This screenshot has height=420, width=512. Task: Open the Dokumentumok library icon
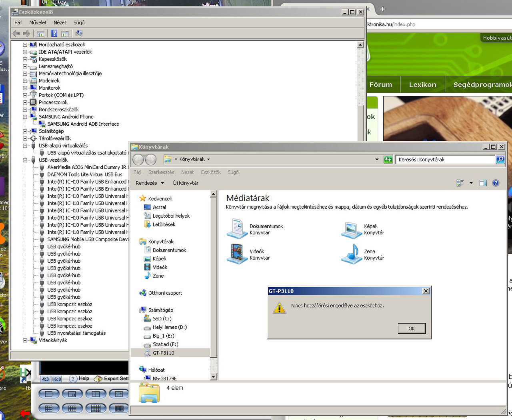(237, 229)
